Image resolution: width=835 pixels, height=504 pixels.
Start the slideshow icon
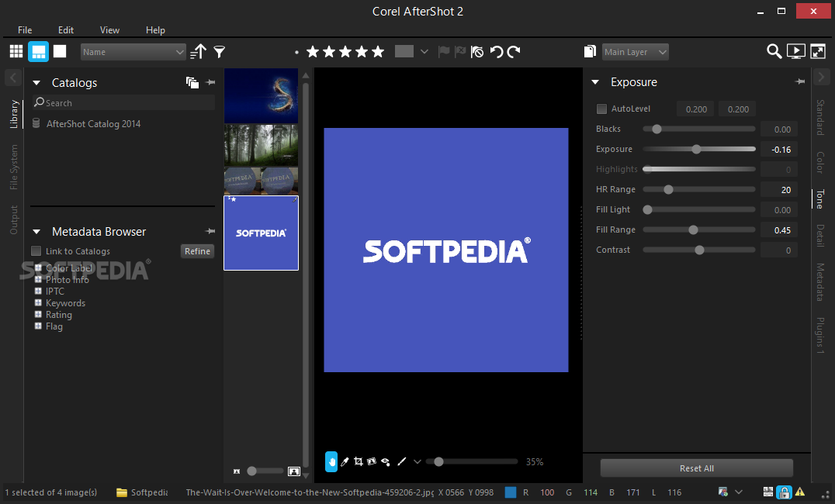(795, 51)
